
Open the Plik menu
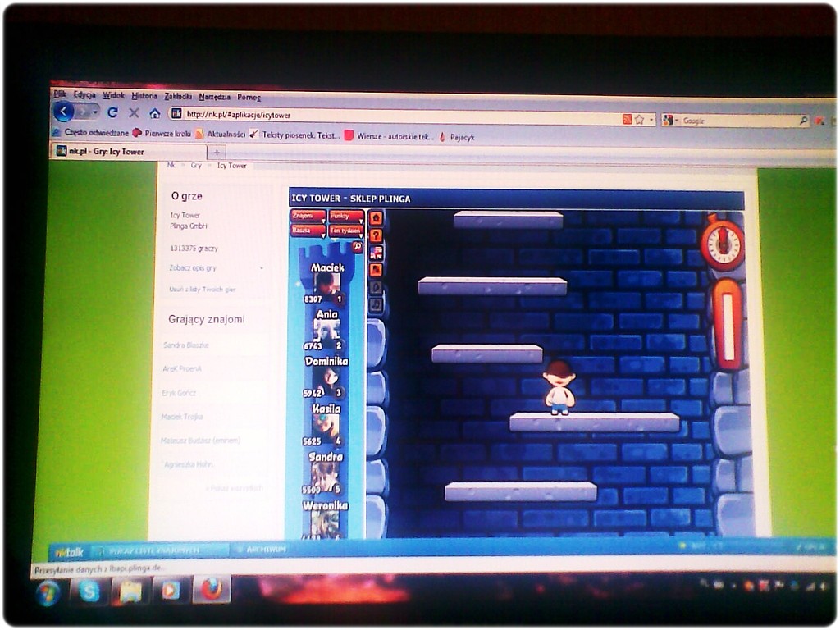pos(59,94)
